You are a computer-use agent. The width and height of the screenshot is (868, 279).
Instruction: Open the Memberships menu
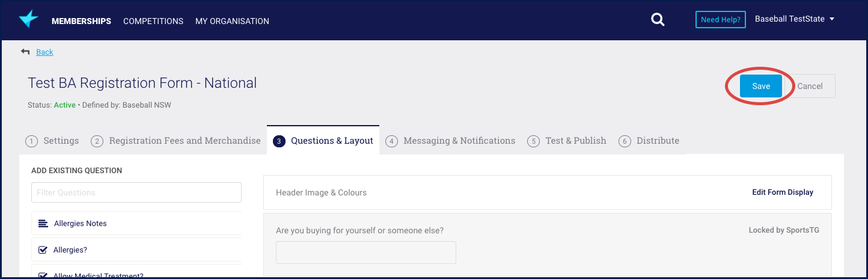(x=81, y=21)
